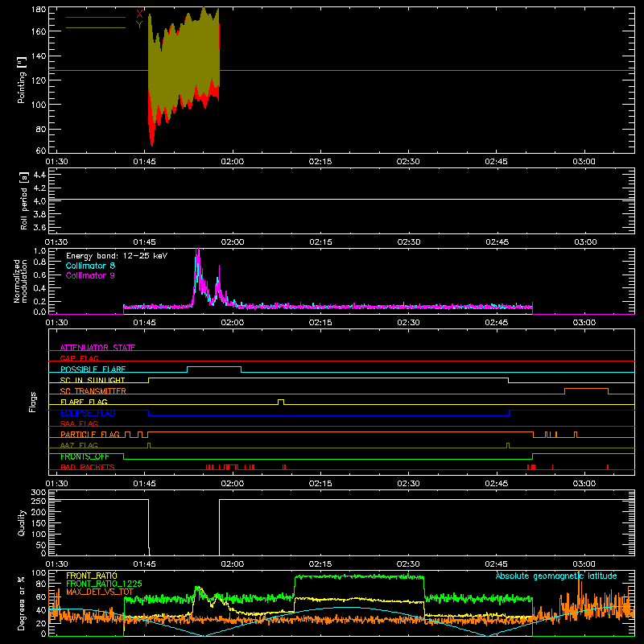Click the red X legend line sample
Image resolution: width=644 pixels, height=644 pixels.
click(96, 17)
